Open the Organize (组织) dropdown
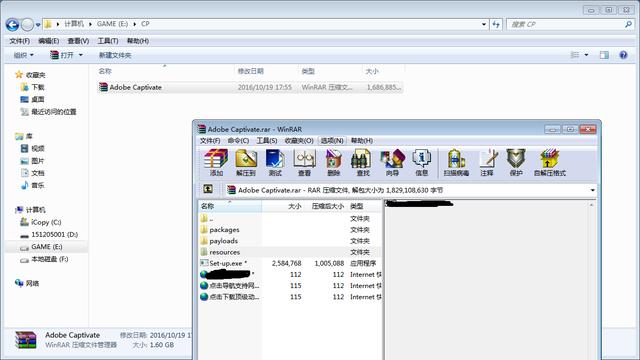The width and height of the screenshot is (640, 360). [x=24, y=55]
